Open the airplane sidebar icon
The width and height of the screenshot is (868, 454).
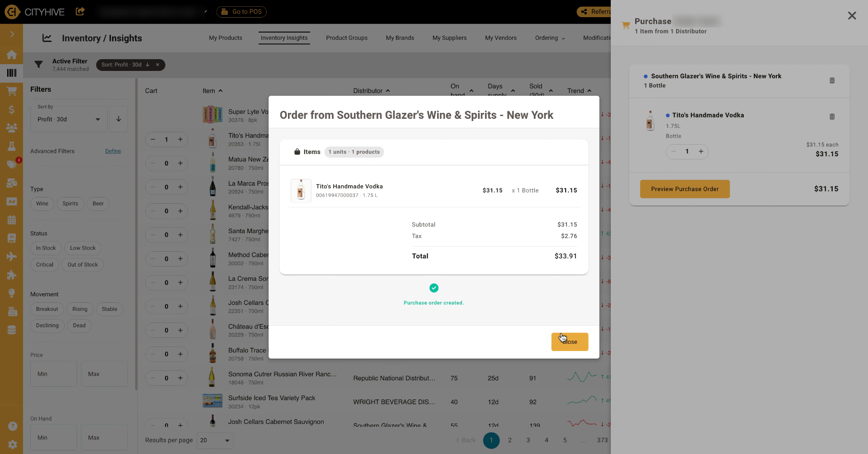click(x=12, y=257)
